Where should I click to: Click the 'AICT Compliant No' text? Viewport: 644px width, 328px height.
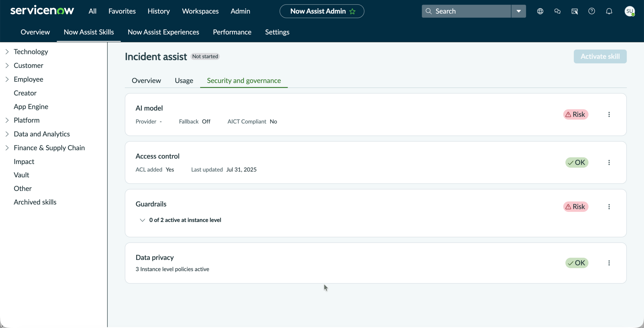pos(252,122)
